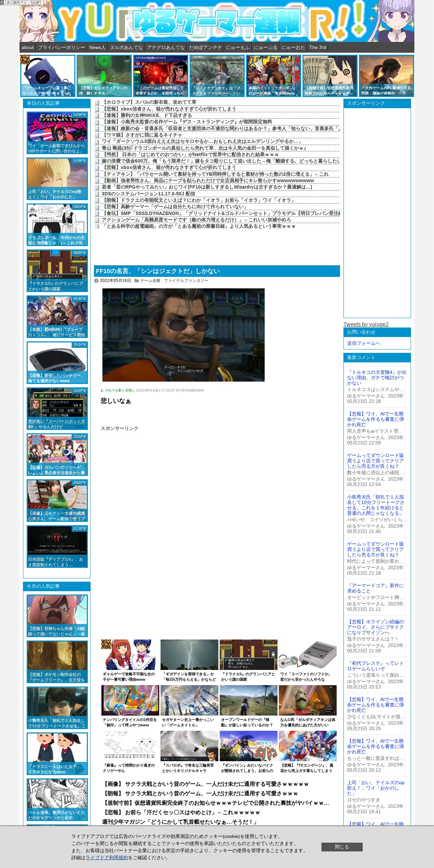The height and width of the screenshot is (868, 434).
Task: Click the folder icon beside ゲーム全般
Action: (137, 281)
